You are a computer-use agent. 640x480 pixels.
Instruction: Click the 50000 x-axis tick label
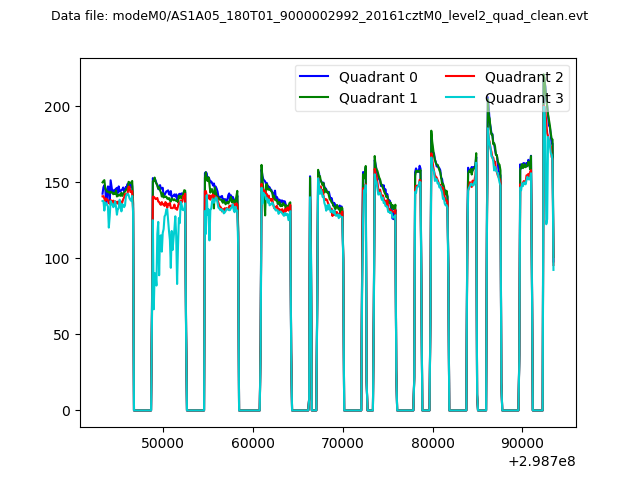pos(162,440)
